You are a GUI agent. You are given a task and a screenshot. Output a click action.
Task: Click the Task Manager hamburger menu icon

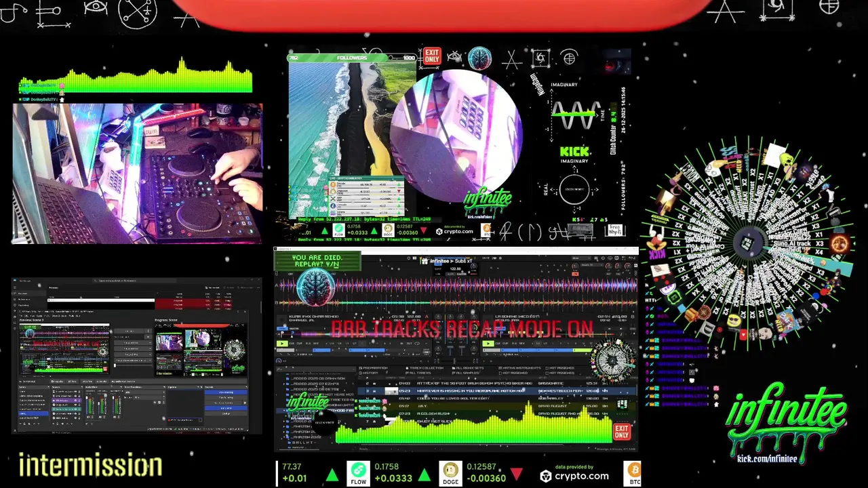(x=15, y=287)
